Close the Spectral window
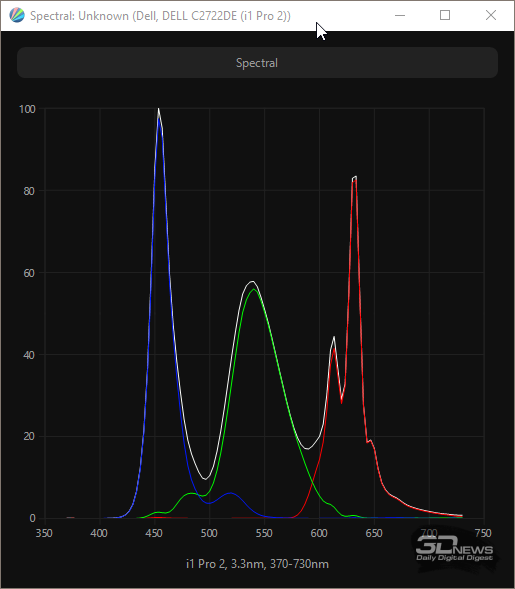Image resolution: width=515 pixels, height=589 pixels. coord(491,15)
